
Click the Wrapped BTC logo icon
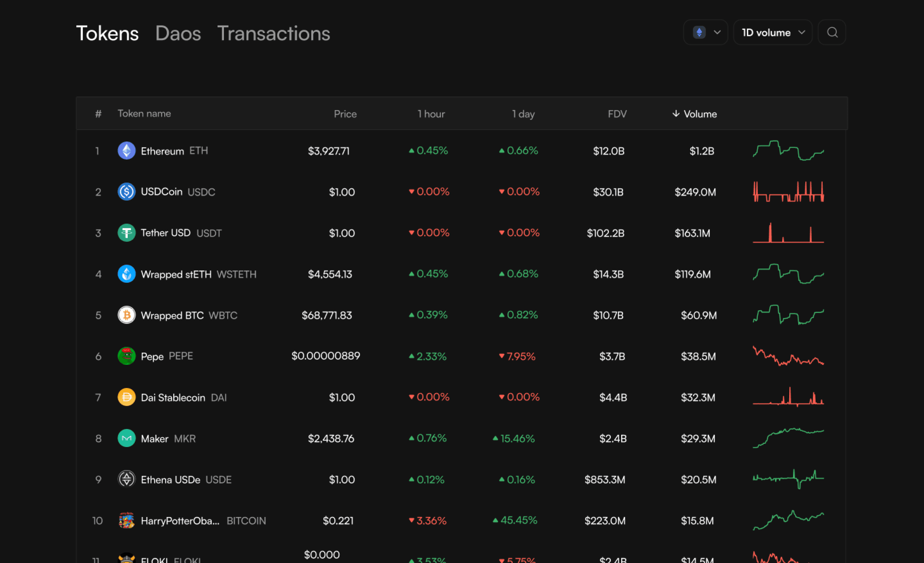tap(126, 315)
